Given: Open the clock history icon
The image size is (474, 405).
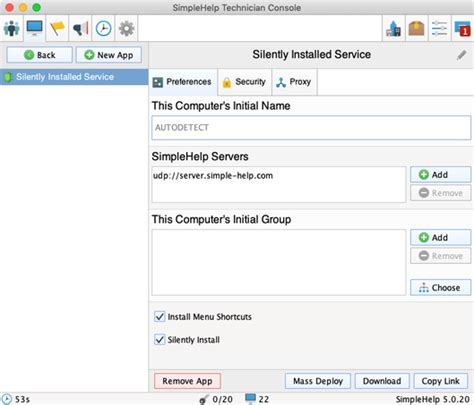Looking at the screenshot, I should (x=103, y=28).
